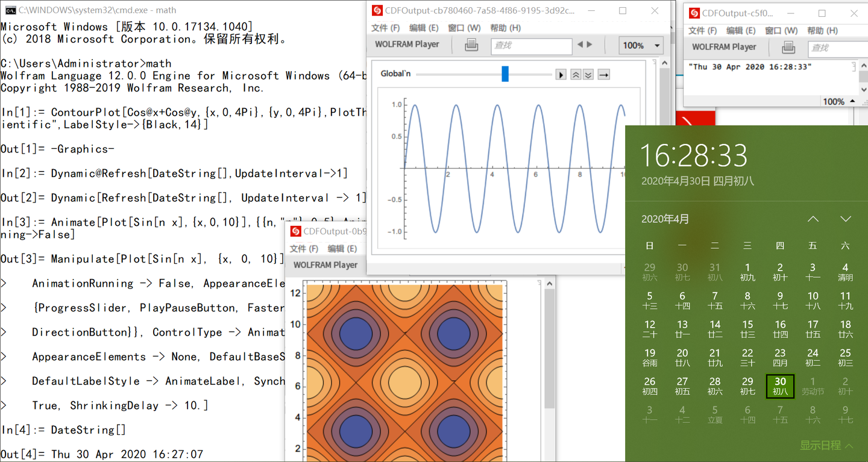Open the 窗口(W) menu
This screenshot has width=868, height=462.
pyautogui.click(x=464, y=28)
